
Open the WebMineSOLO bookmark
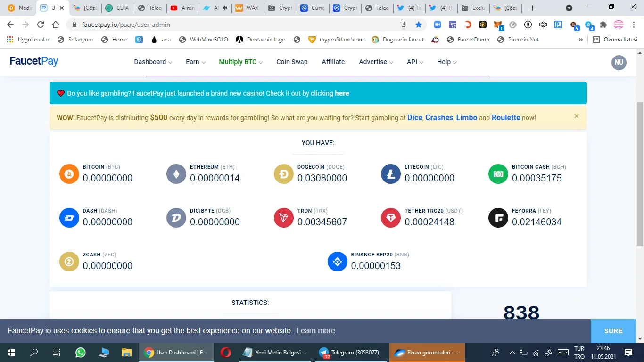click(x=203, y=40)
